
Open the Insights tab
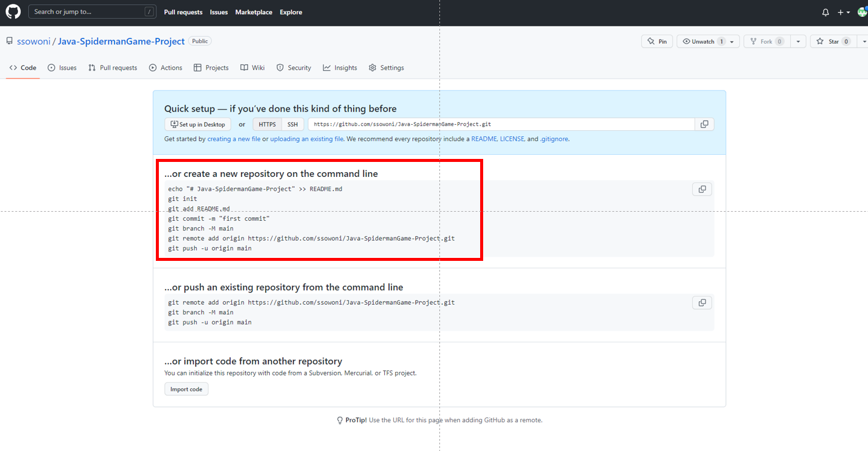(340, 68)
